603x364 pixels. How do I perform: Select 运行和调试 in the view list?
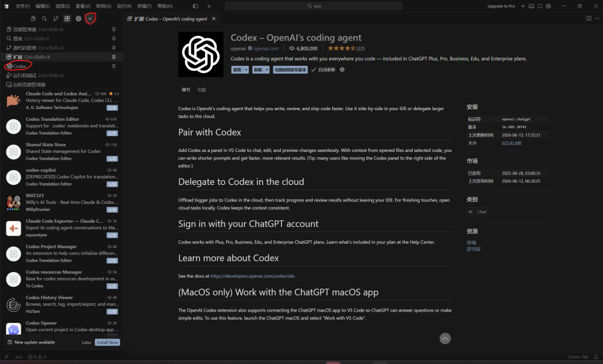61,75
